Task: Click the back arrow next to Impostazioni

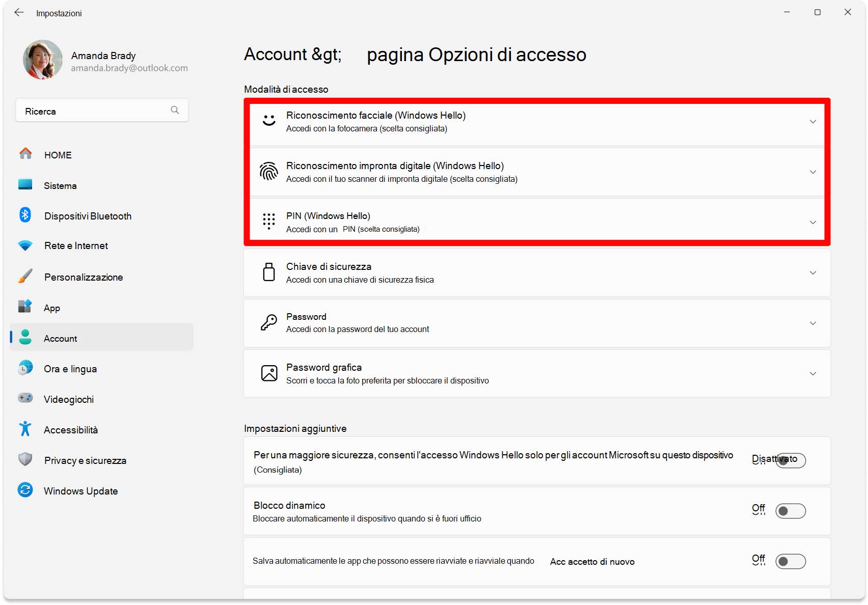Action: (x=19, y=13)
